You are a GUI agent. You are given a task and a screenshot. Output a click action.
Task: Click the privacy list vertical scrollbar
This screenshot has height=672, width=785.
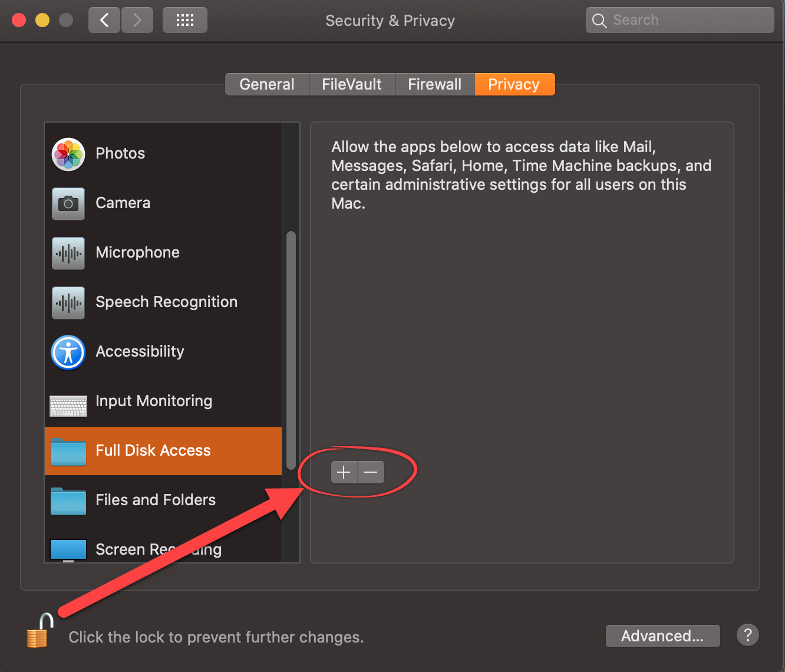(291, 350)
